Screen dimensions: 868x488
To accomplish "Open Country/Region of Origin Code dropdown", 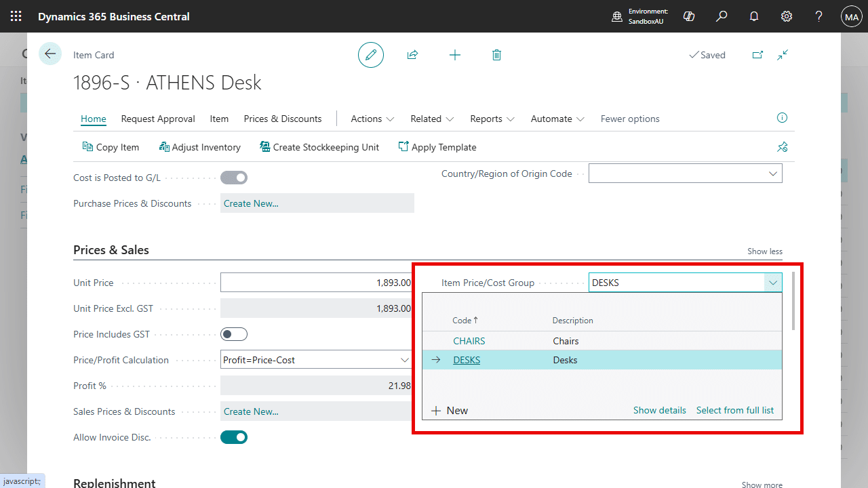I will (772, 174).
